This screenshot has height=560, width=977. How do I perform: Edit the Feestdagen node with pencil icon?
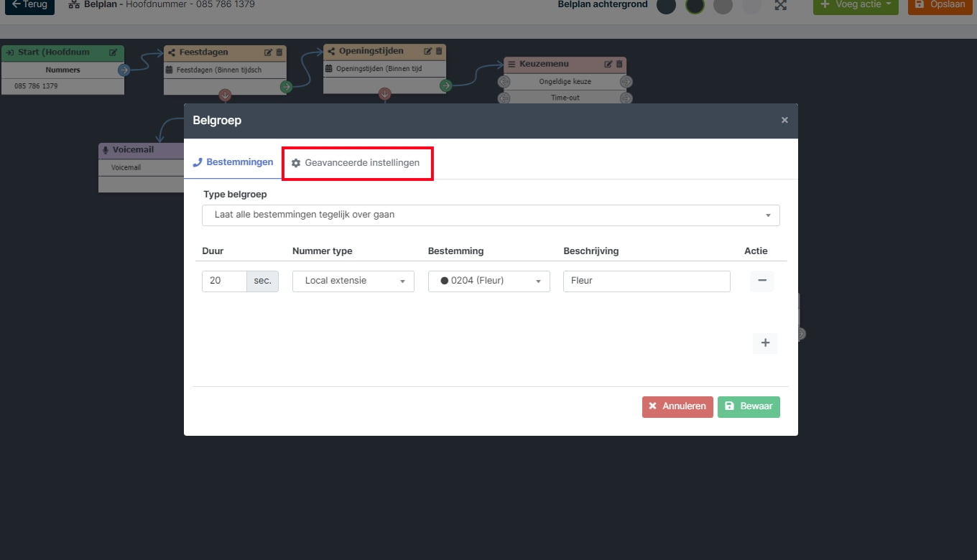(x=269, y=52)
